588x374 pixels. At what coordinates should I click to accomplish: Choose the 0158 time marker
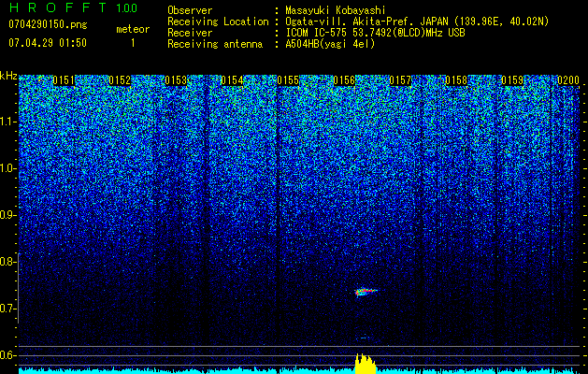456,80
